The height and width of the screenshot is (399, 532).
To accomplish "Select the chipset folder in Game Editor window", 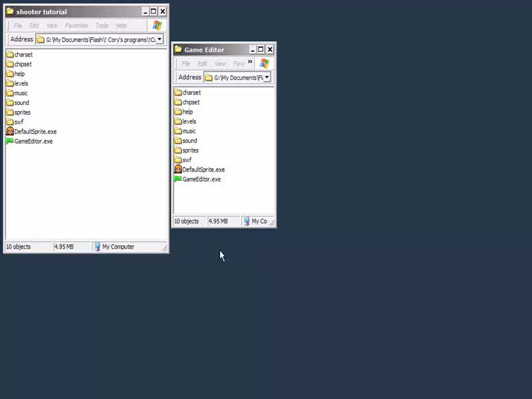I will [x=190, y=102].
